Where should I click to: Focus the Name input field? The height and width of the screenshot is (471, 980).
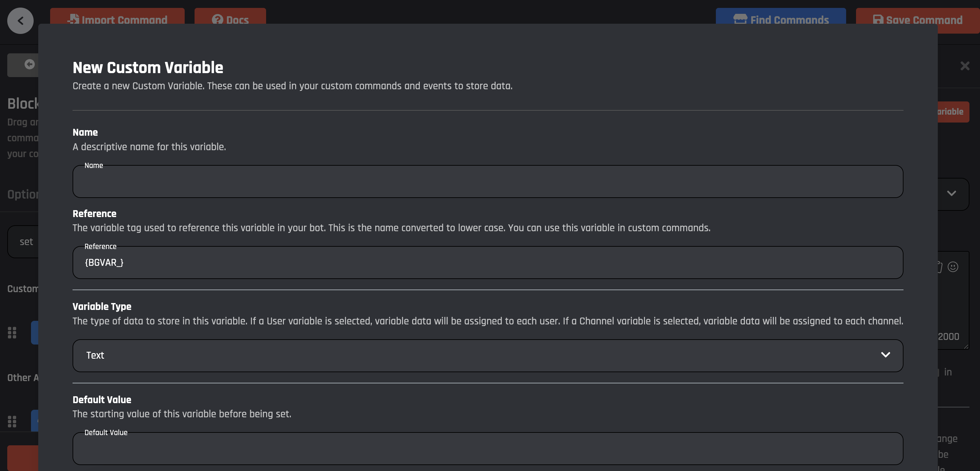[x=487, y=182]
